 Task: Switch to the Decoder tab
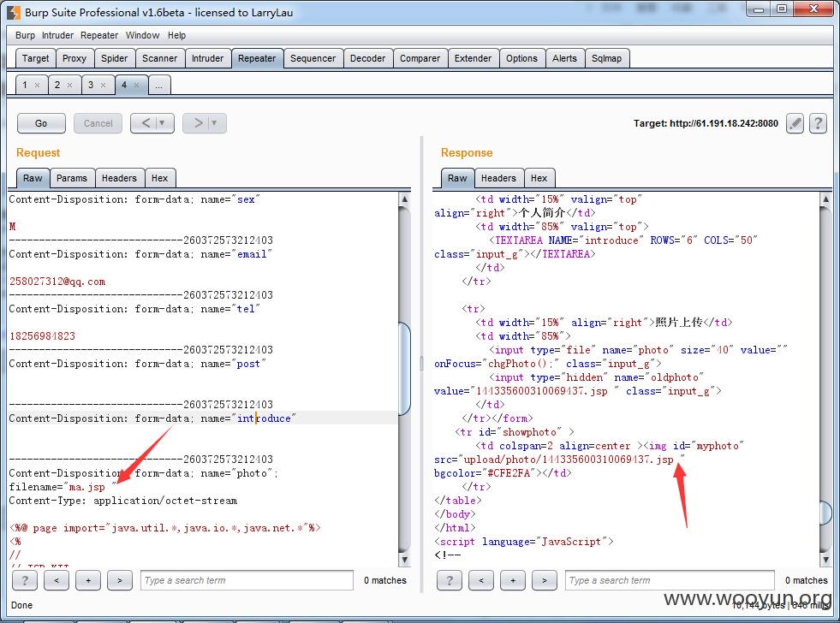point(368,58)
